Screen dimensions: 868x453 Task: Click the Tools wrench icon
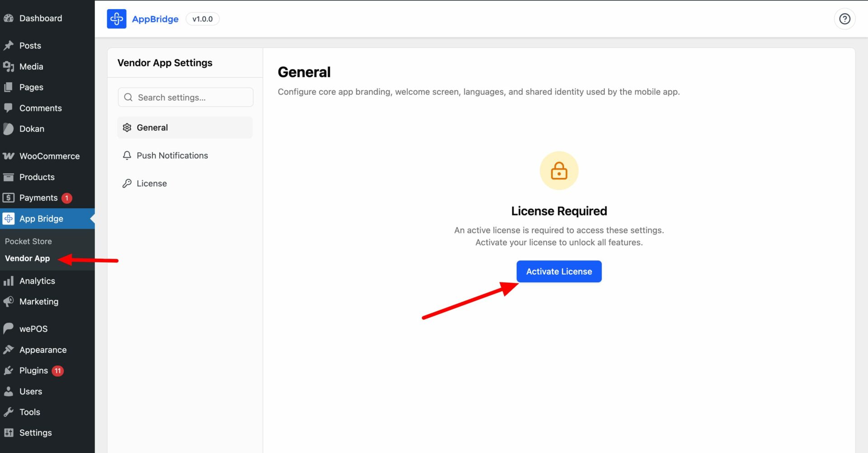(x=9, y=412)
